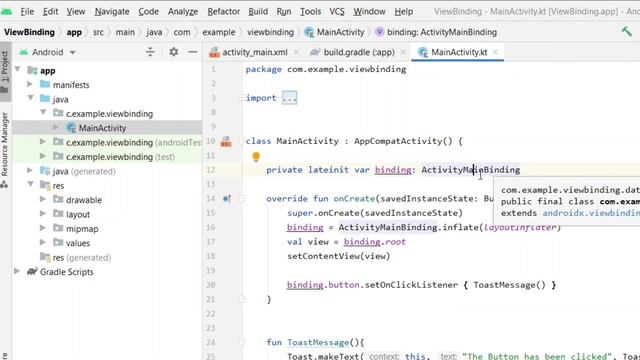Open the Refactor menu

click(224, 11)
